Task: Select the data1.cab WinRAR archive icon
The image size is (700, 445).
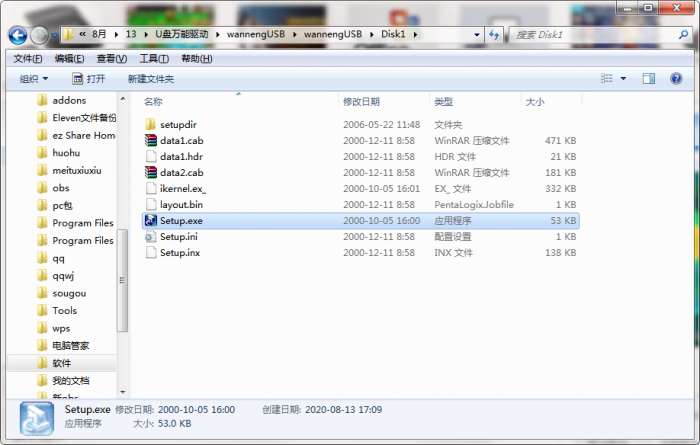Action: 151,141
